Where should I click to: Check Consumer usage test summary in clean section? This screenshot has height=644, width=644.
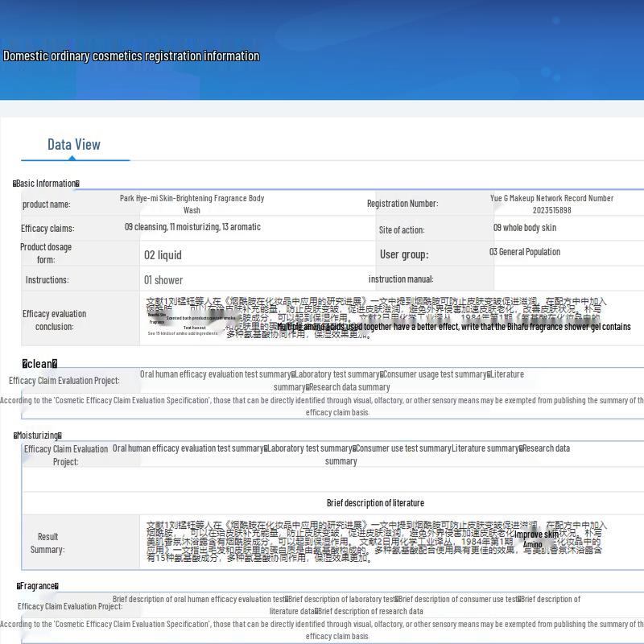(x=433, y=374)
